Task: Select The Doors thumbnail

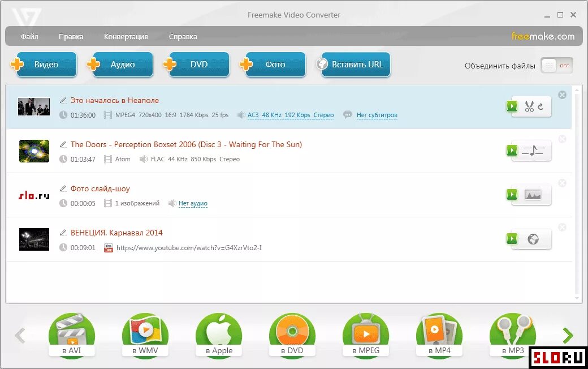Action: (34, 151)
